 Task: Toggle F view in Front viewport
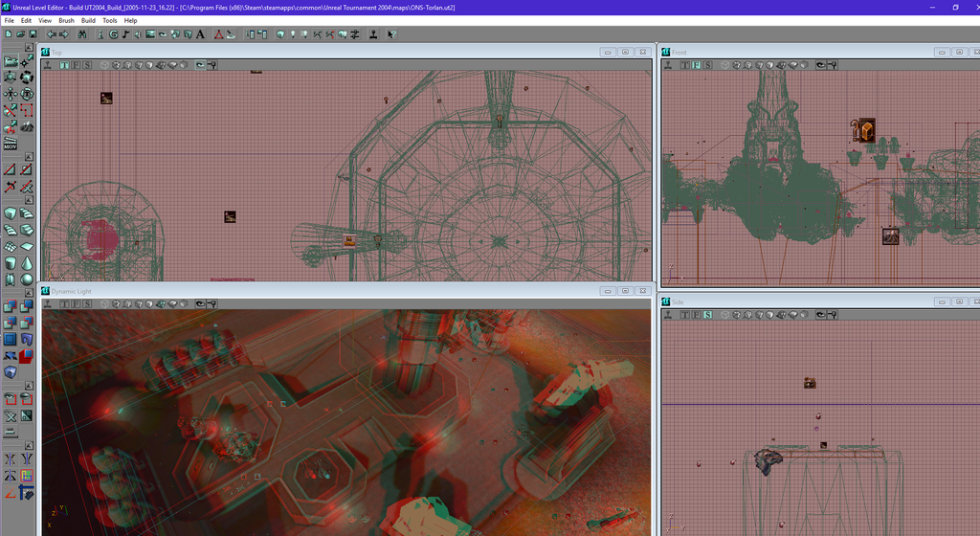click(x=697, y=65)
